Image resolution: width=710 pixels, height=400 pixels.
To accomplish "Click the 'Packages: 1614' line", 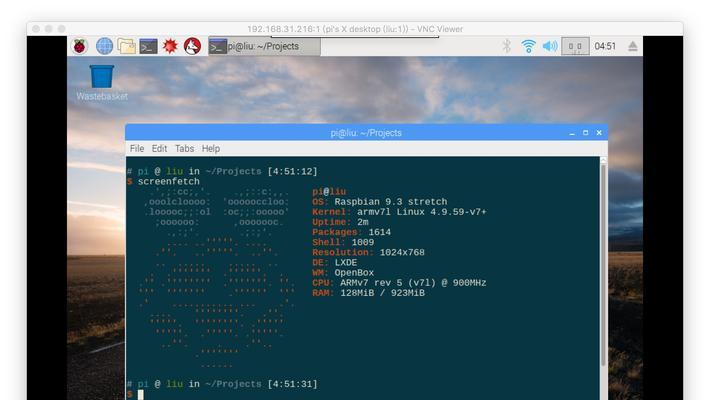I will point(351,232).
